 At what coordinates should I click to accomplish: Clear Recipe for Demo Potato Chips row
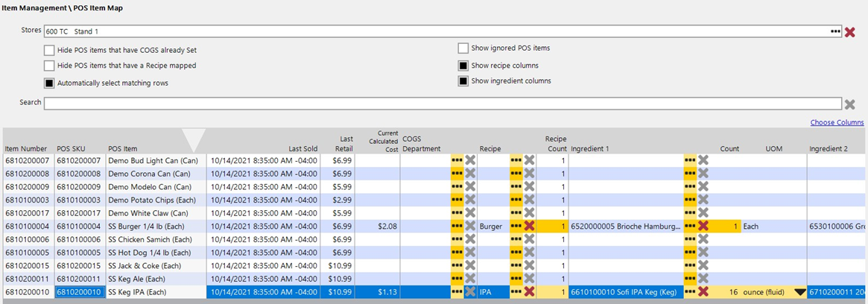(529, 200)
